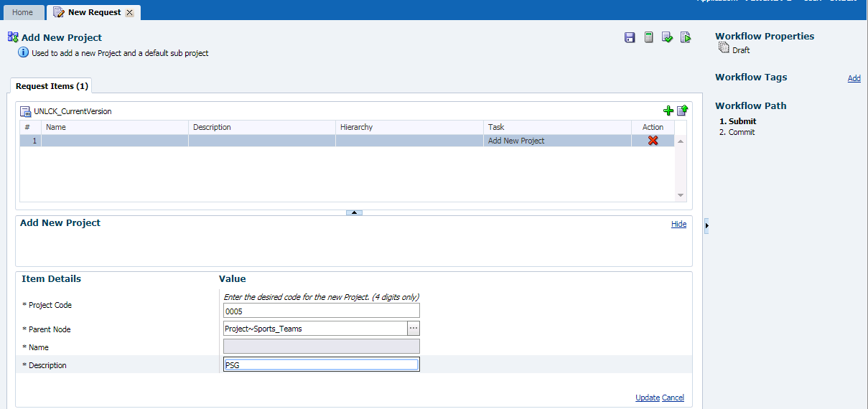Select the Request Items (1) tab
This screenshot has height=409, width=868.
click(x=52, y=86)
